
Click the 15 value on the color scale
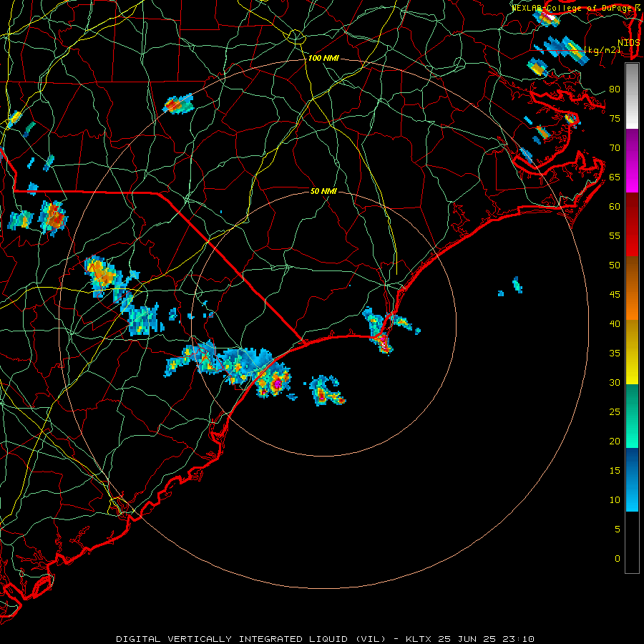pyautogui.click(x=615, y=471)
